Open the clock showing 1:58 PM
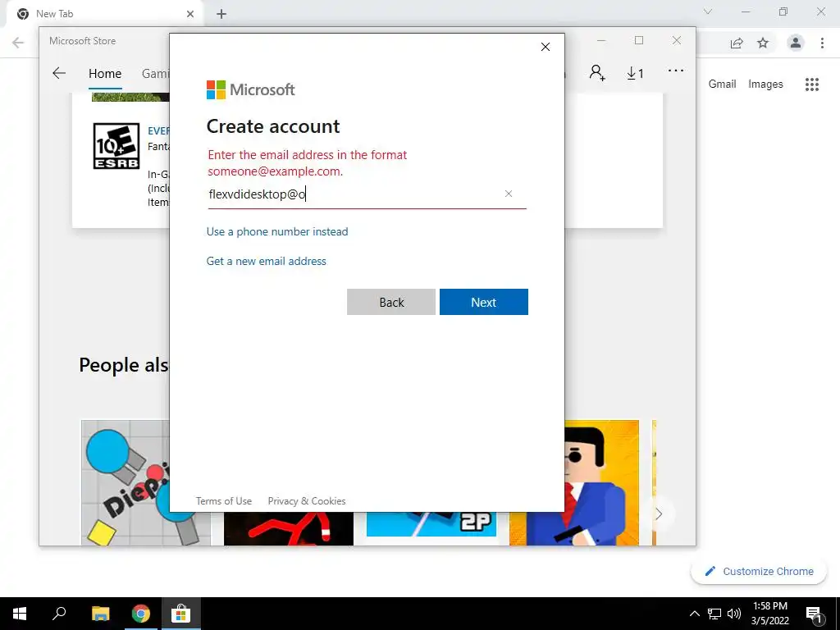The width and height of the screenshot is (840, 630). [x=769, y=614]
